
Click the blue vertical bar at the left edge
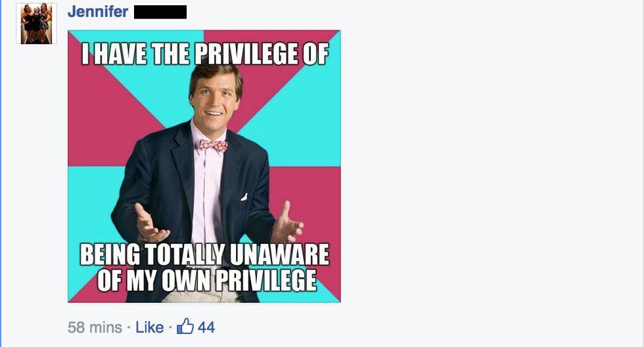click(1, 173)
